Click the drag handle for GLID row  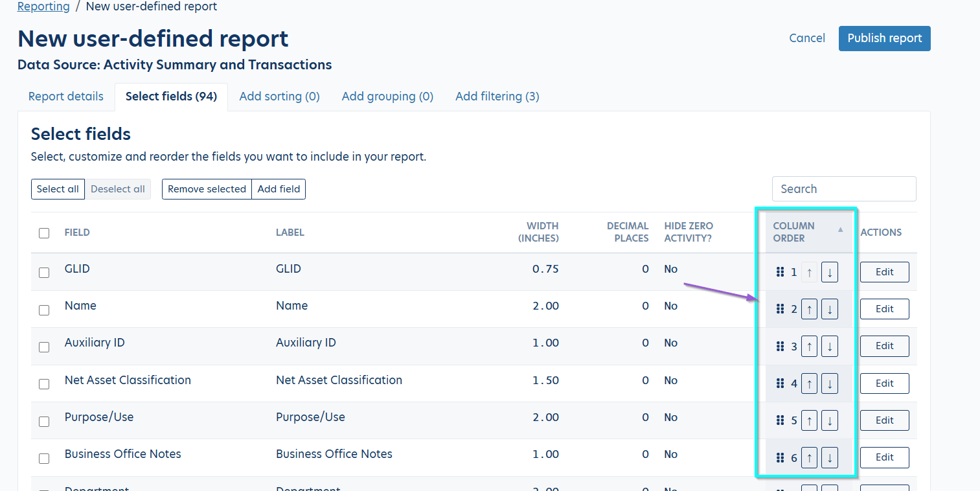(x=780, y=272)
